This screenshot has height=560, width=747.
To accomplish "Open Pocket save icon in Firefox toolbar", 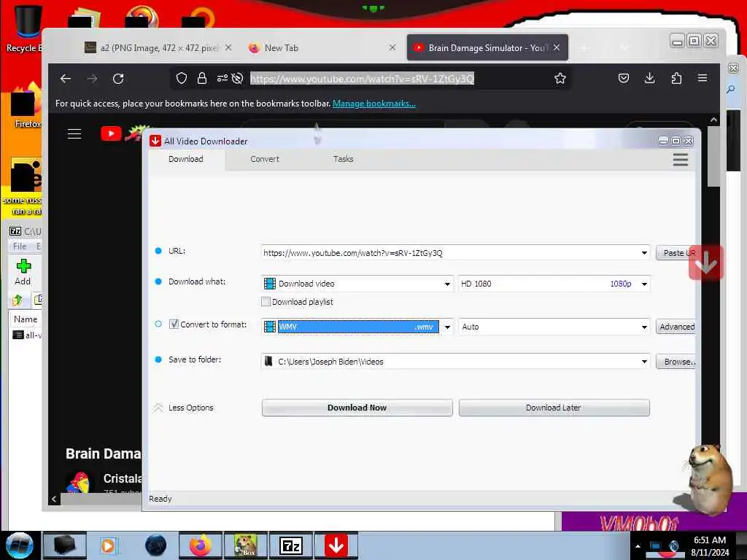I will (624, 78).
